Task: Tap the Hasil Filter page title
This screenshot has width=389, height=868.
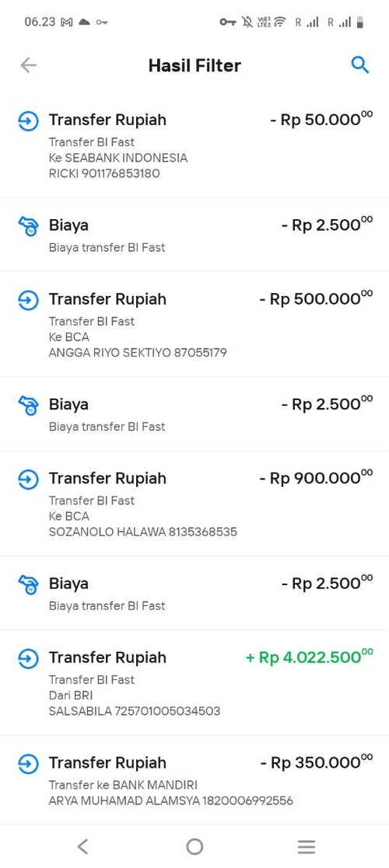Action: tap(194, 66)
